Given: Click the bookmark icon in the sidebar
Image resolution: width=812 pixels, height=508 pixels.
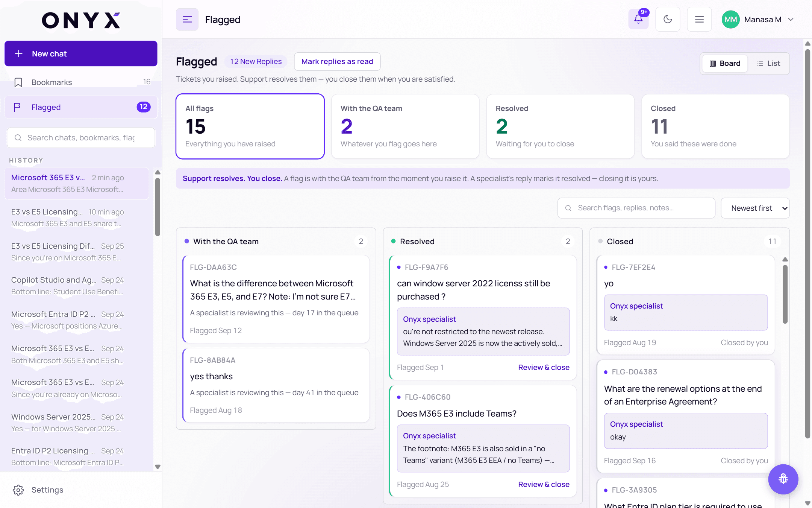Looking at the screenshot, I should (x=18, y=82).
